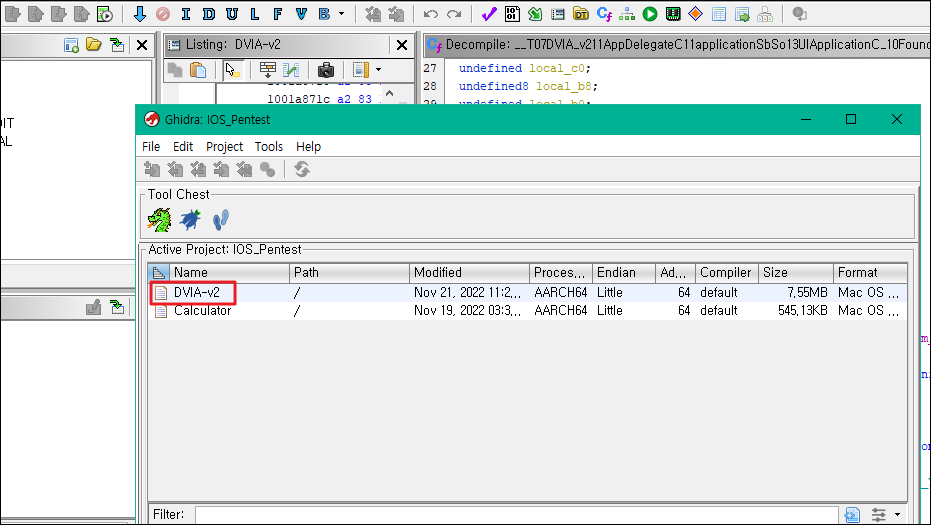Maximize the Ghidra IOS_Pentest window
The width and height of the screenshot is (931, 525).
tap(851, 119)
